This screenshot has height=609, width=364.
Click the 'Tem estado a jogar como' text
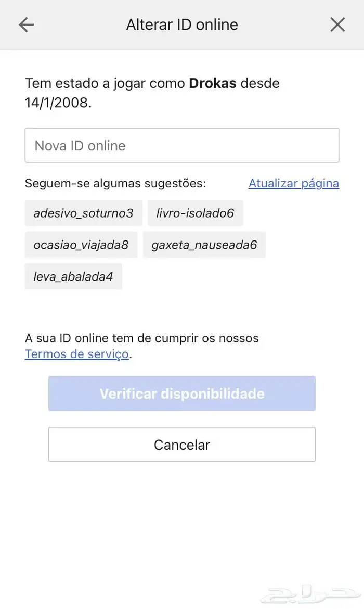[105, 83]
